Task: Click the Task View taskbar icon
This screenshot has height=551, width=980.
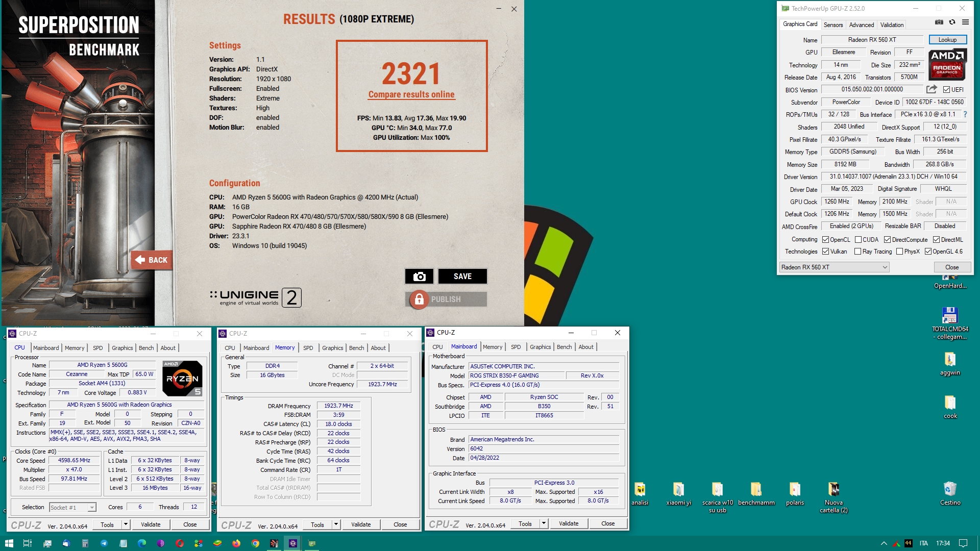Action: pos(28,543)
